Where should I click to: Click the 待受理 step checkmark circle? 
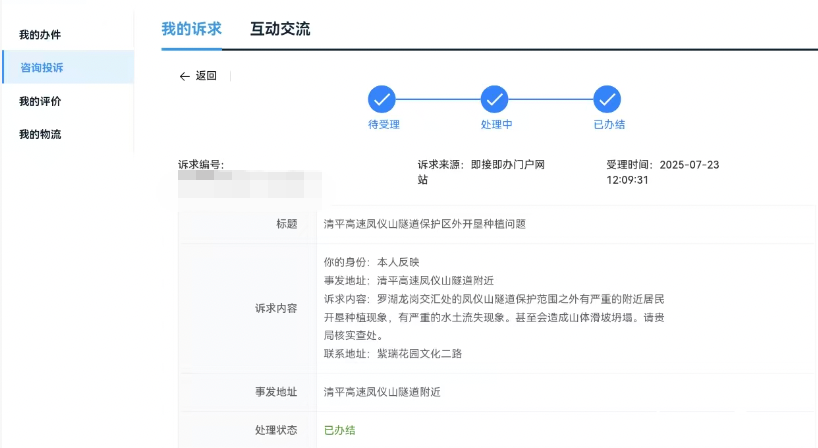(x=383, y=99)
